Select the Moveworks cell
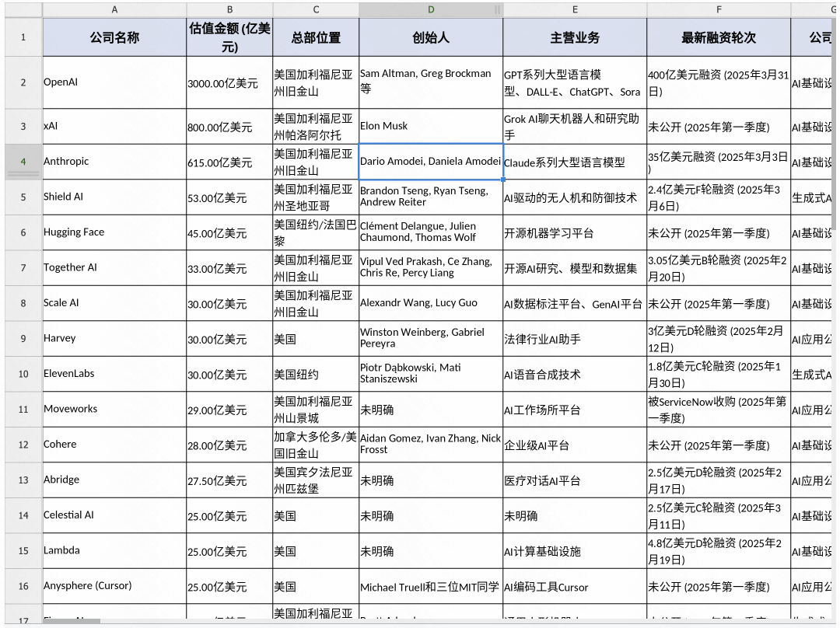840x628 pixels. 114,409
